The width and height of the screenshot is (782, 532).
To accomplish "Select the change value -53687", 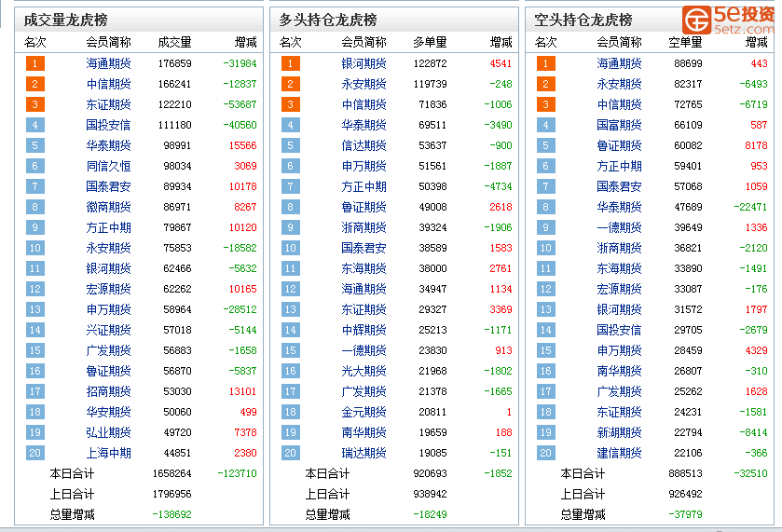I will [x=240, y=104].
